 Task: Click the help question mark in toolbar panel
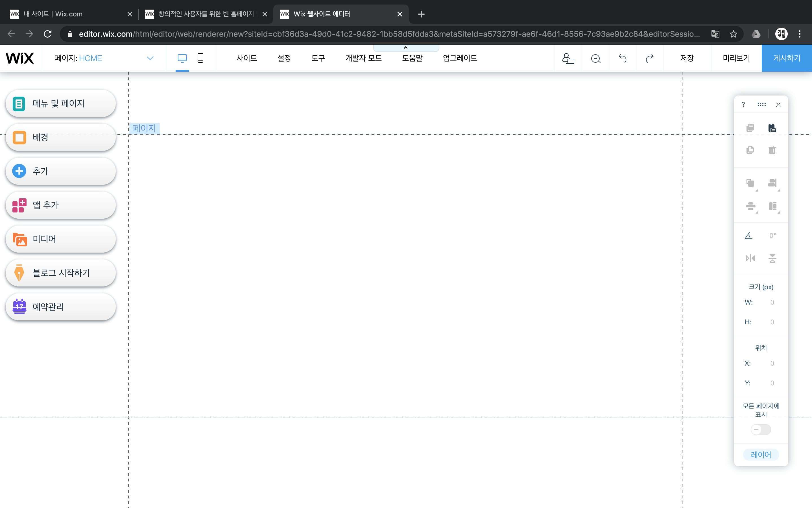click(743, 105)
